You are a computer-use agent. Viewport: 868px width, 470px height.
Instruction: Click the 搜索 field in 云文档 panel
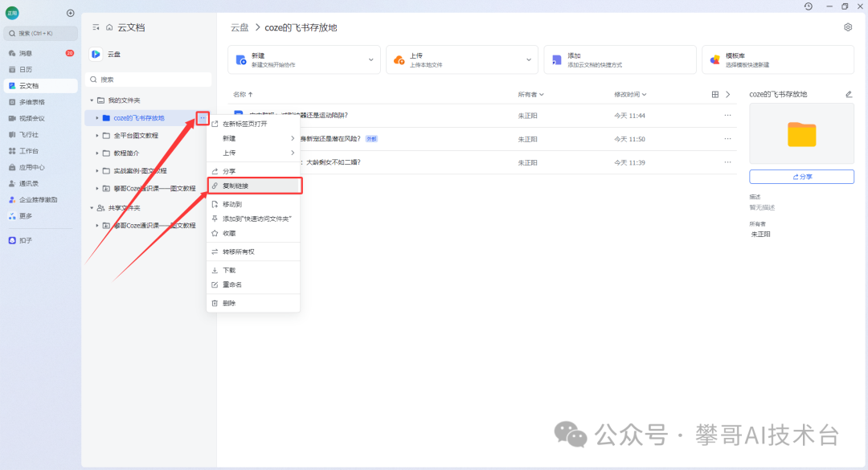click(x=149, y=80)
